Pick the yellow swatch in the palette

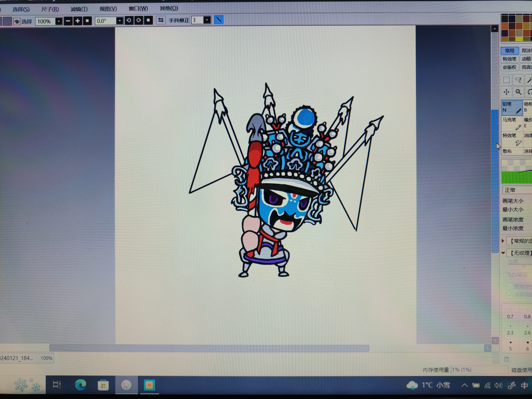(x=519, y=39)
